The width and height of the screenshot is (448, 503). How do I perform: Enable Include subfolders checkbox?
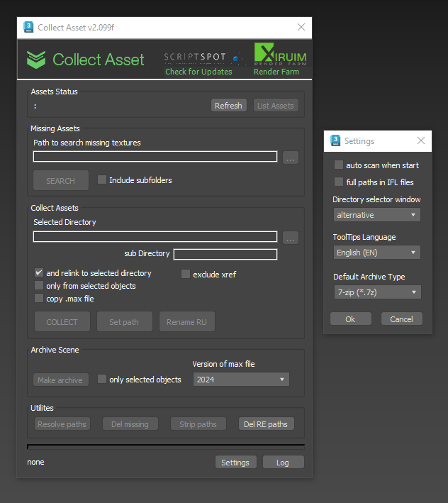coord(102,179)
